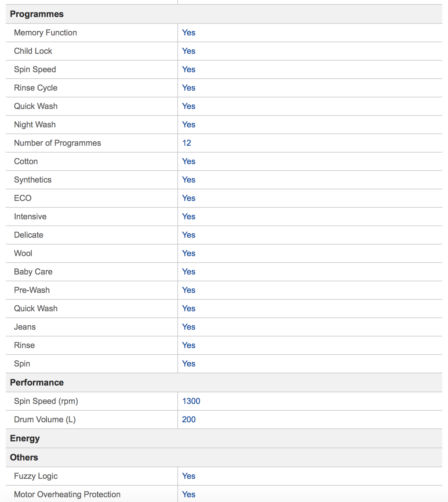The height and width of the screenshot is (502, 448).
Task: Click the Fuzzy Logic row label
Action: click(36, 476)
